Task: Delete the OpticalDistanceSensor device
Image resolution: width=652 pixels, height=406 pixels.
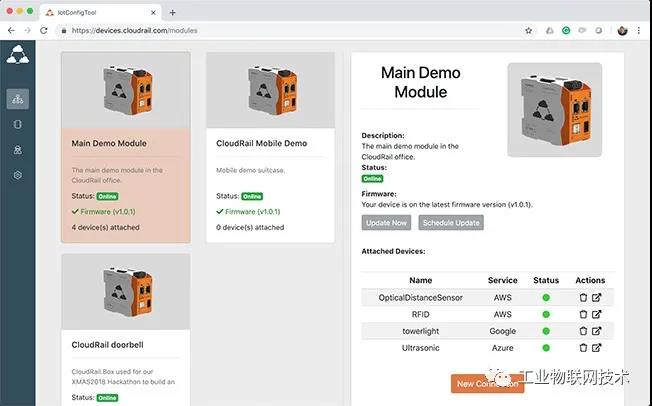Action: (x=583, y=297)
